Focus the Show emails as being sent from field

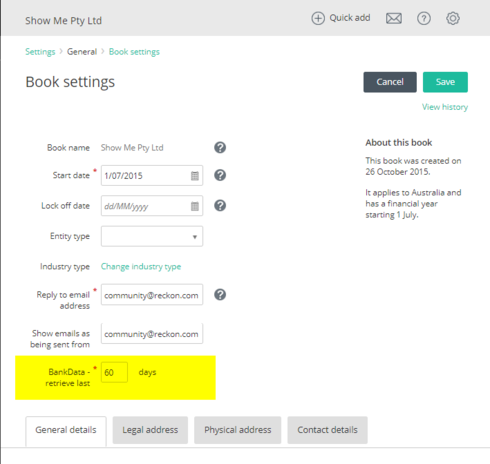pos(152,333)
